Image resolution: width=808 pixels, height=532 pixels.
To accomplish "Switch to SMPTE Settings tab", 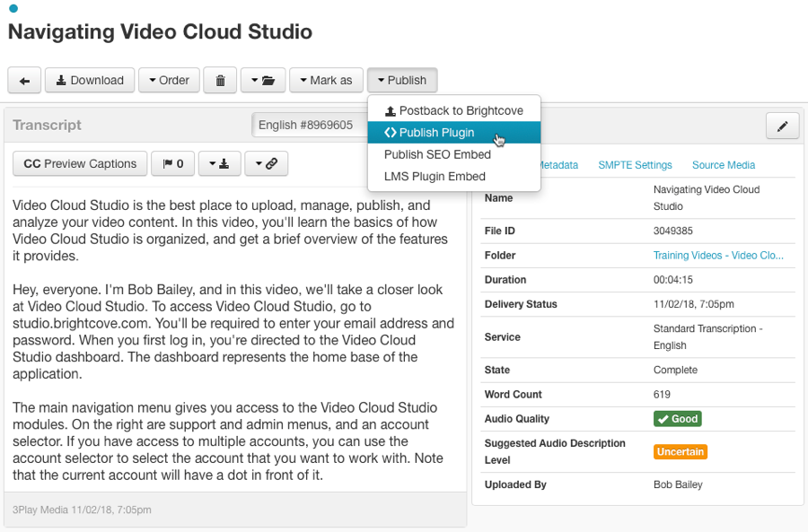I will [x=635, y=165].
